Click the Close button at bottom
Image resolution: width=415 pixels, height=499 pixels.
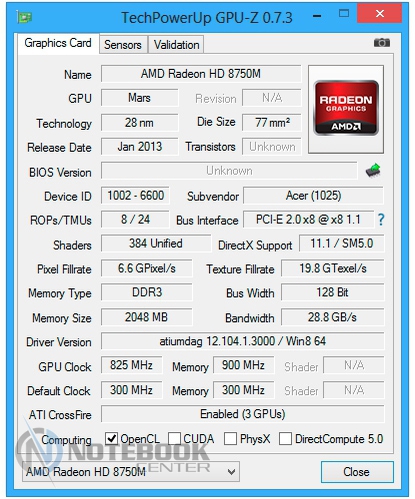(357, 472)
